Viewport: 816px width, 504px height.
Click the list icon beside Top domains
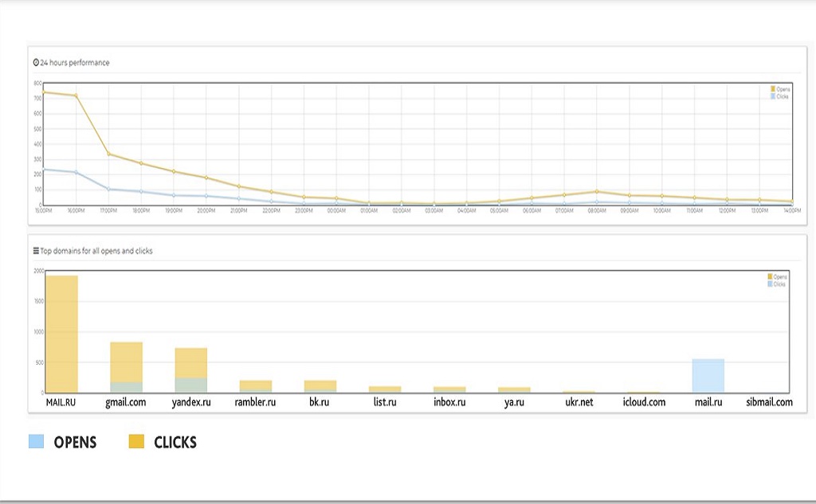[36, 251]
